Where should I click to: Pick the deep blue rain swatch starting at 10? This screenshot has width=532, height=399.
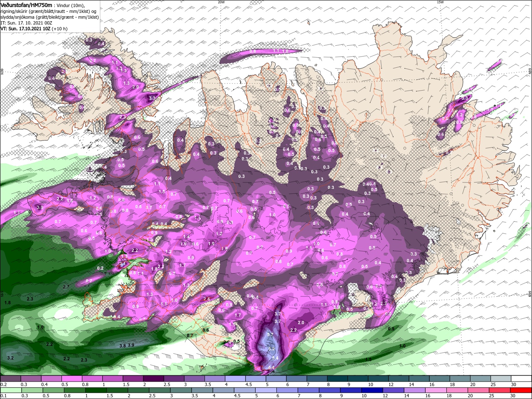point(372,390)
